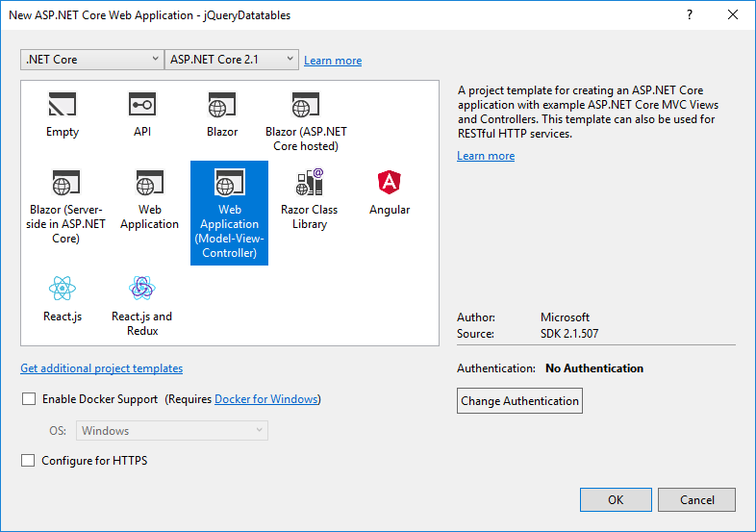Choose the API template icon
This screenshot has height=532, width=756.
point(142,104)
